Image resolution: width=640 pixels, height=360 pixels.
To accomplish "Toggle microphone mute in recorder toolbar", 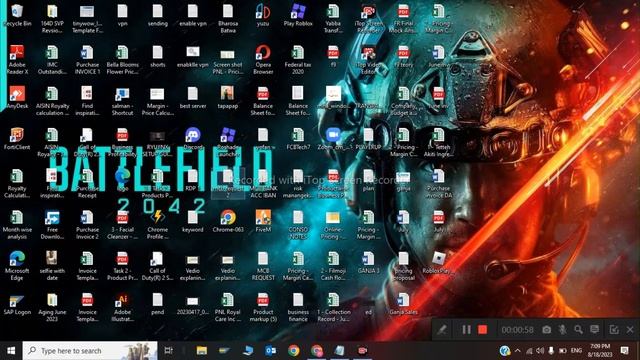I will point(562,330).
